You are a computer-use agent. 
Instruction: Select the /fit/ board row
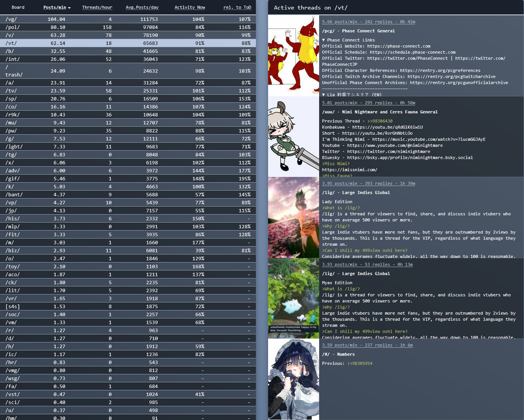(128, 234)
